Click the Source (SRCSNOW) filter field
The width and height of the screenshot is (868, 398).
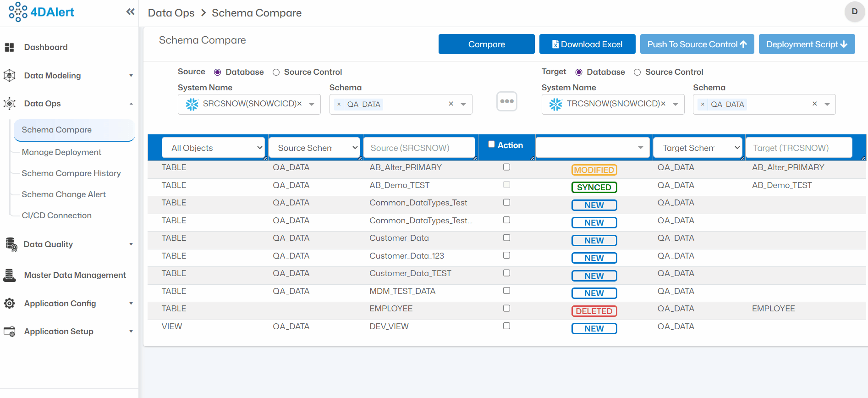419,148
